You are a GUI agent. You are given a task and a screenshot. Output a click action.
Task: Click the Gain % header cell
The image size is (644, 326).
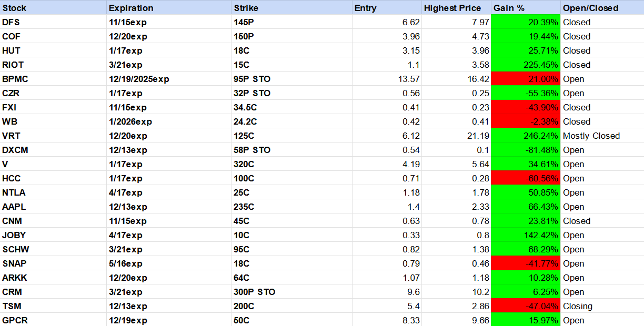point(526,8)
